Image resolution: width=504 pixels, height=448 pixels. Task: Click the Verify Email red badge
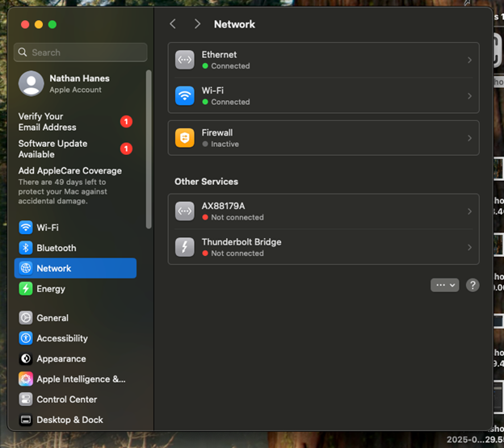tap(126, 121)
